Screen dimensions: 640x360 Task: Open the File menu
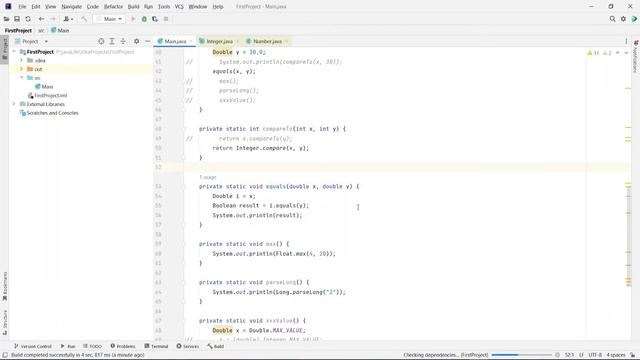pos(22,7)
